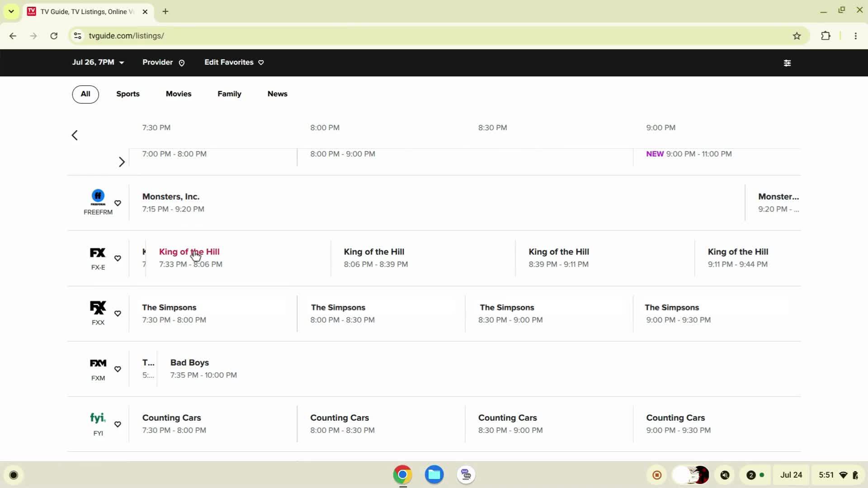Open the FXX channel logo
This screenshot has height=488, width=868.
pos(98,308)
